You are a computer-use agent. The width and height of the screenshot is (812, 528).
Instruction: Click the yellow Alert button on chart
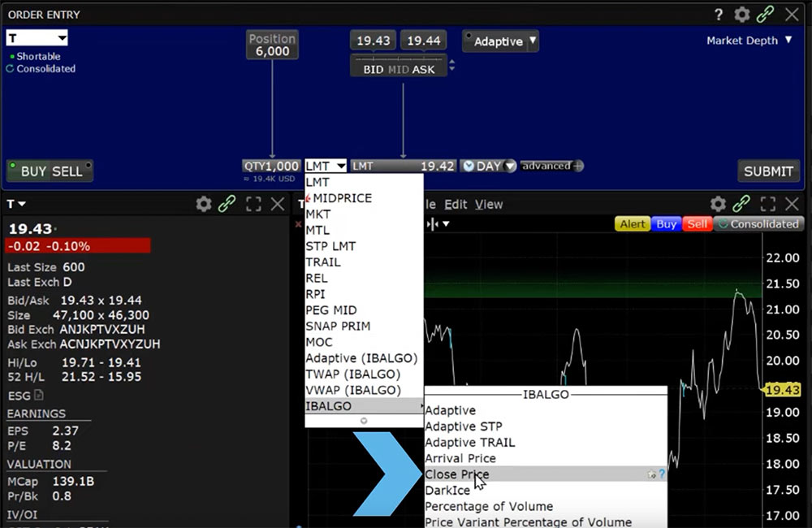(632, 224)
